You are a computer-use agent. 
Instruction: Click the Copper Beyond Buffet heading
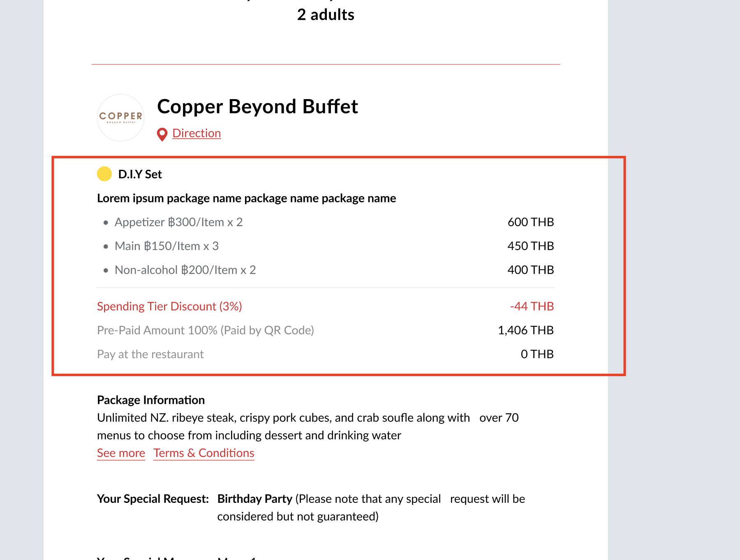tap(257, 106)
